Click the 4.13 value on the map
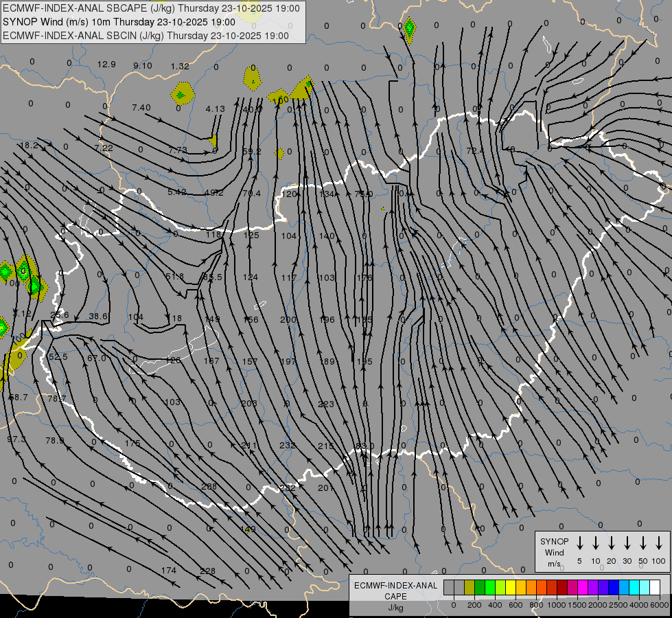The height and width of the screenshot is (618, 672). point(215,109)
